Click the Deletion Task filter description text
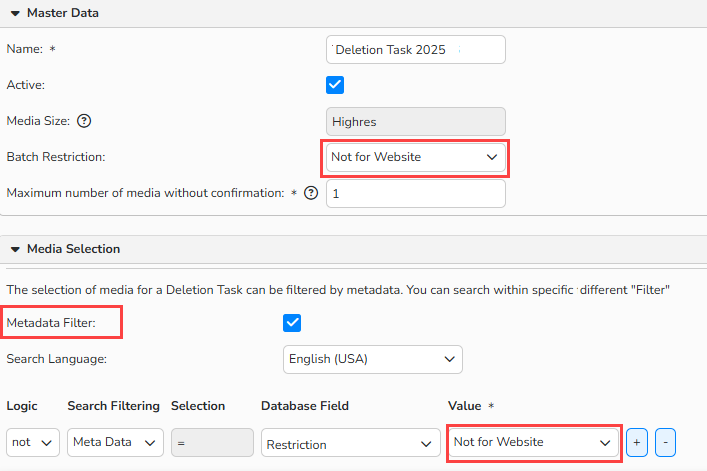Viewport: 707px width, 471px height. point(338,289)
